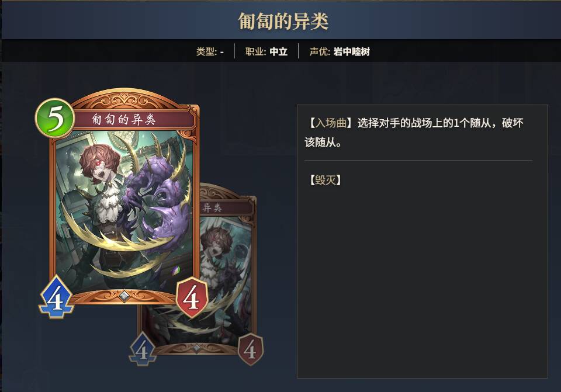Click the card effect description text

pos(414,133)
